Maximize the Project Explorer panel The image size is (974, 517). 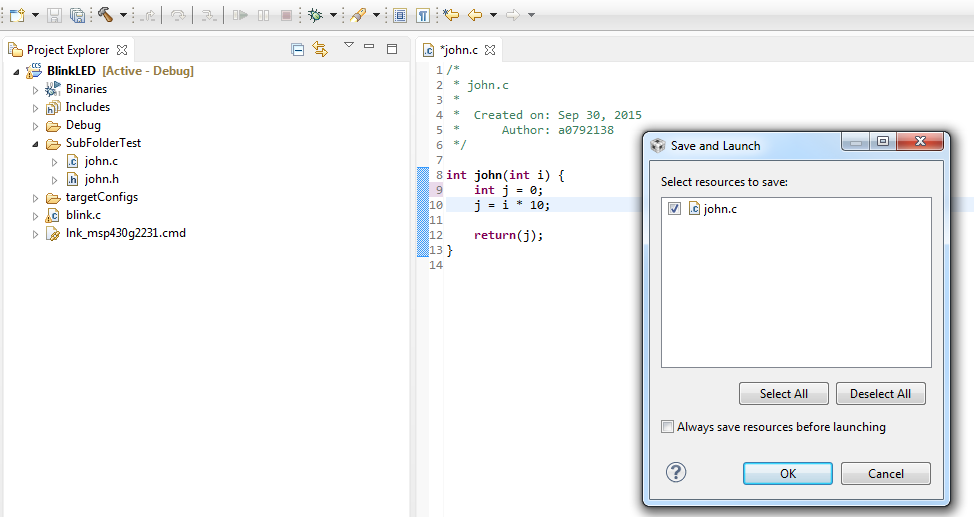tap(391, 48)
